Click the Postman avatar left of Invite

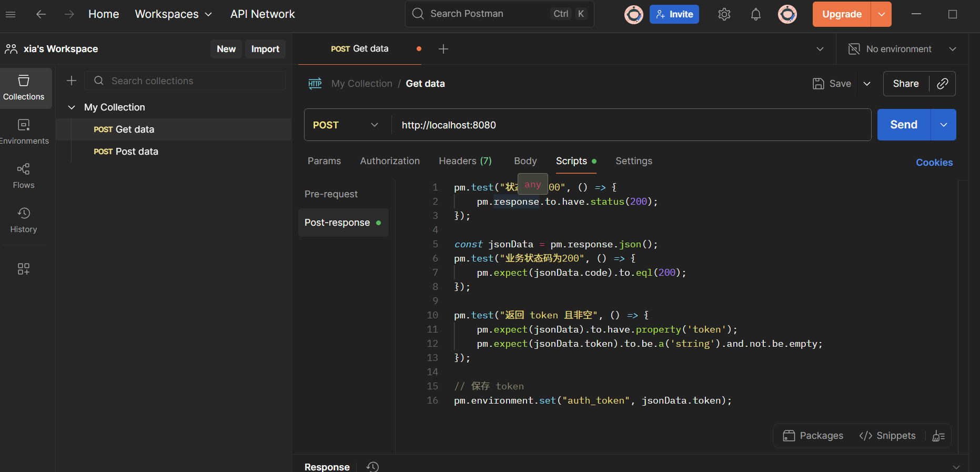pyautogui.click(x=634, y=14)
